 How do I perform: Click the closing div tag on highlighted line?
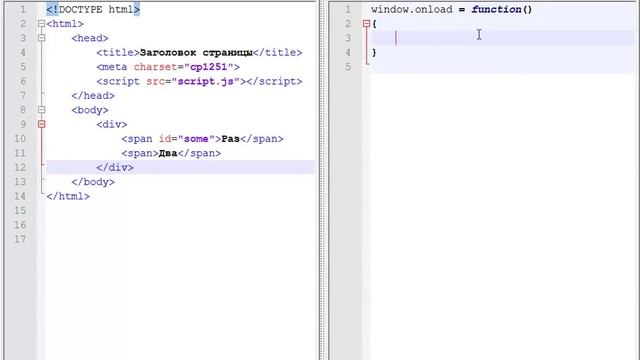pos(115,167)
